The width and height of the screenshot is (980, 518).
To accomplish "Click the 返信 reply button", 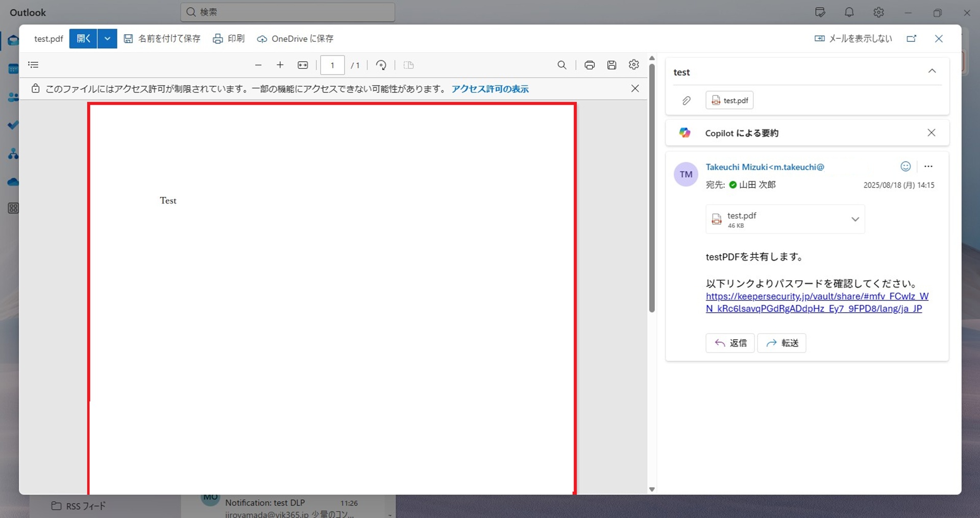I will coord(730,343).
